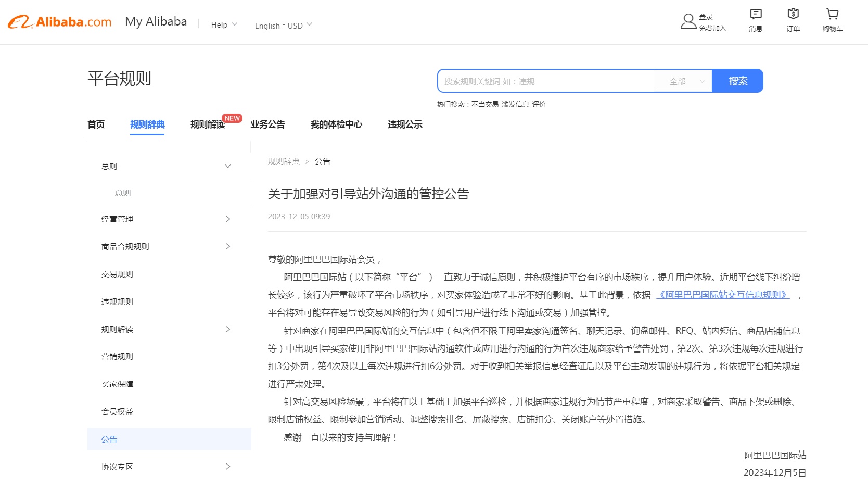The image size is (868, 489).
Task: Click the user account login icon
Action: pyautogui.click(x=688, y=21)
